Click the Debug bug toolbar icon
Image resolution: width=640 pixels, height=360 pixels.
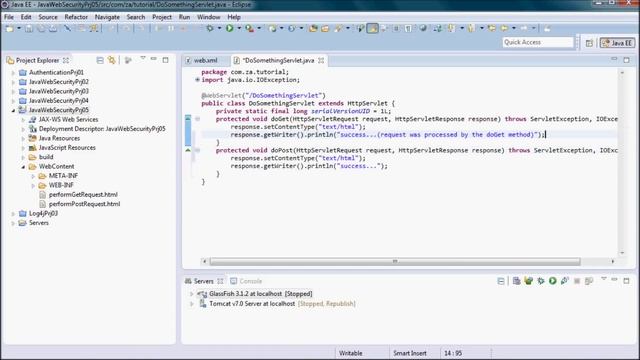tap(210, 29)
